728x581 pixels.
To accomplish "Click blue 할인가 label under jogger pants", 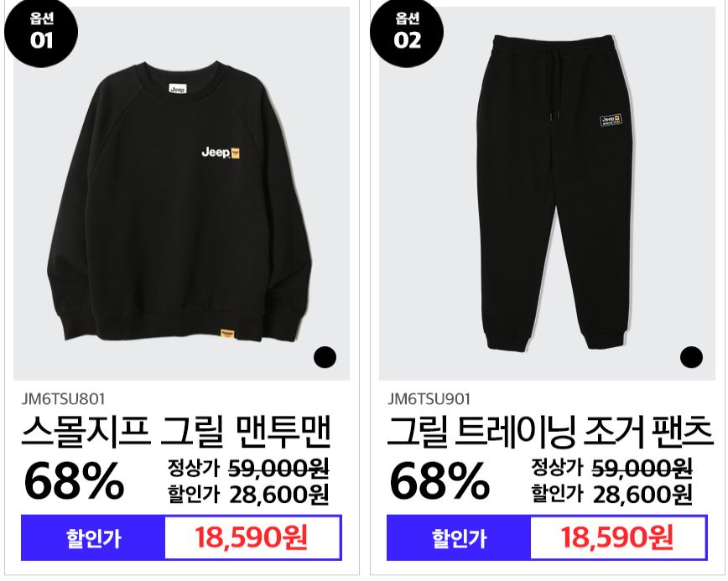I will (459, 538).
